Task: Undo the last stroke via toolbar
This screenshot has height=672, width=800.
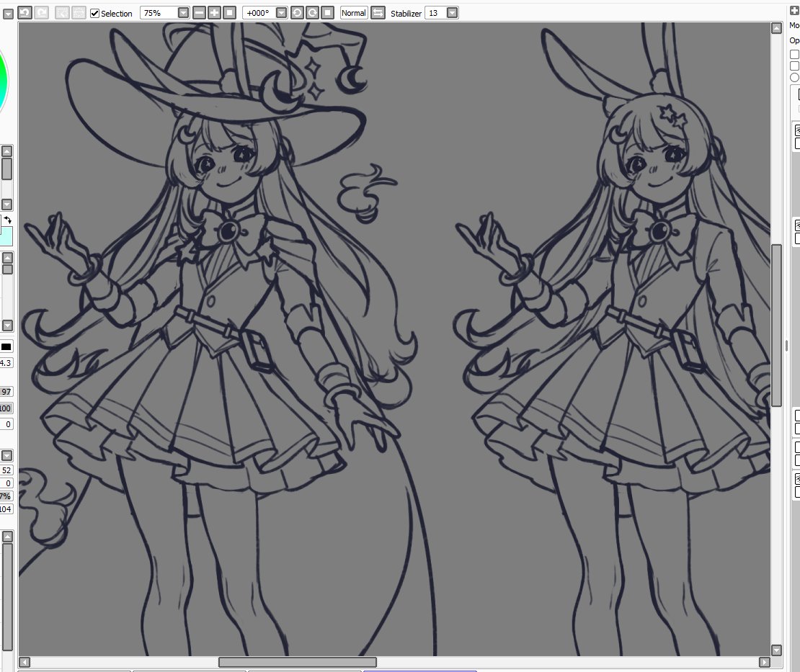Action: click(x=25, y=13)
